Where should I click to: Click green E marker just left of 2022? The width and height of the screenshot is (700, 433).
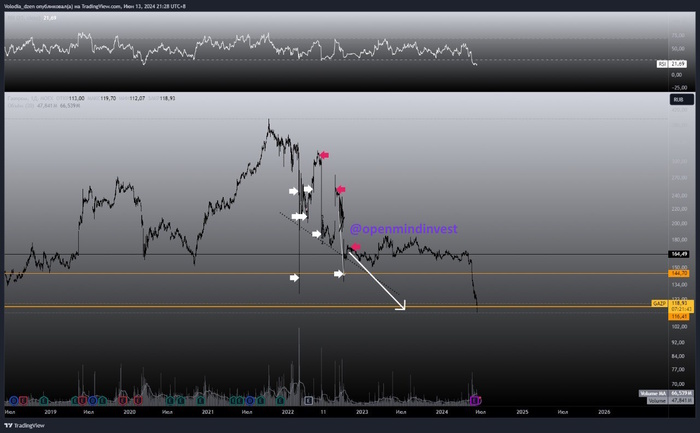click(x=280, y=400)
